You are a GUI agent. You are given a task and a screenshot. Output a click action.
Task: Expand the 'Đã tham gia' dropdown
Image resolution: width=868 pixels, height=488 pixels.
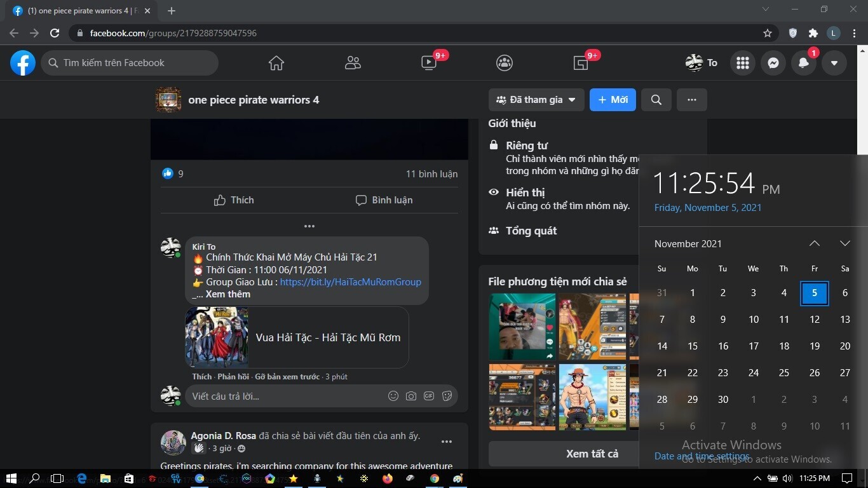[x=536, y=100]
